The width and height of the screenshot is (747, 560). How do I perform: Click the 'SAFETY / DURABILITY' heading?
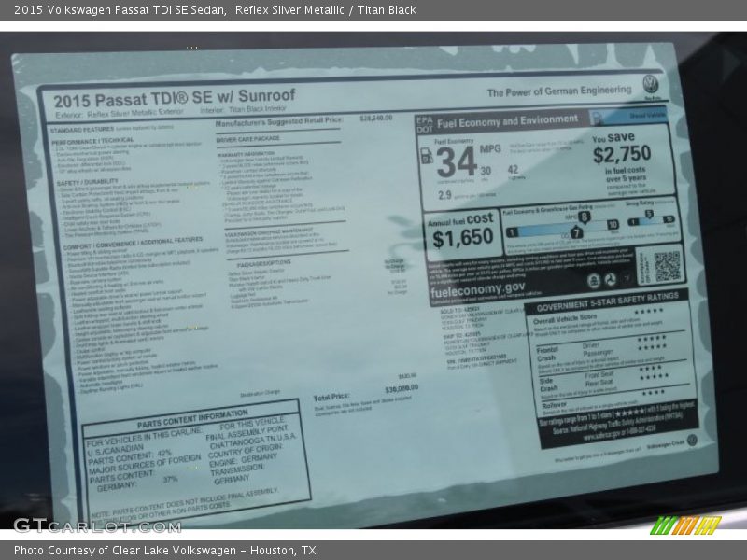point(87,182)
